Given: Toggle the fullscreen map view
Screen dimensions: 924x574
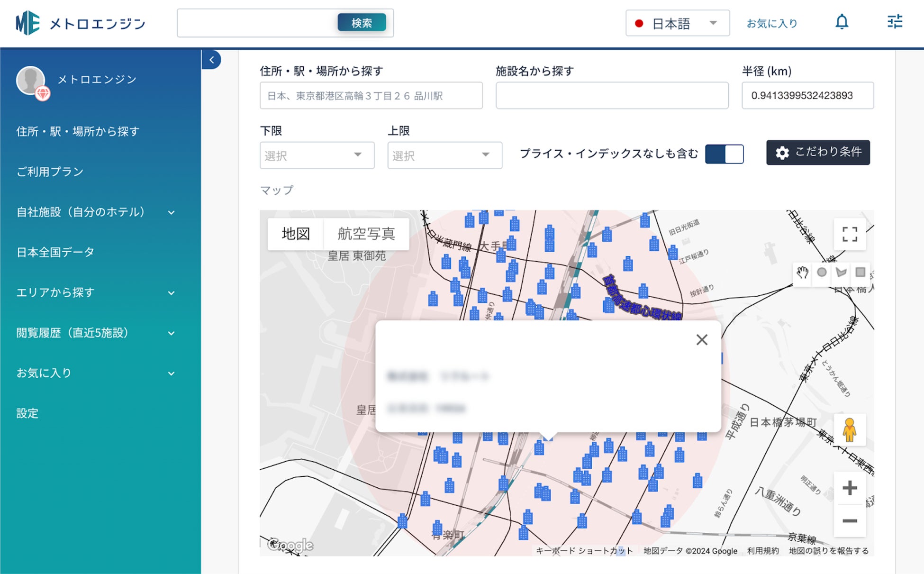Looking at the screenshot, I should 850,234.
